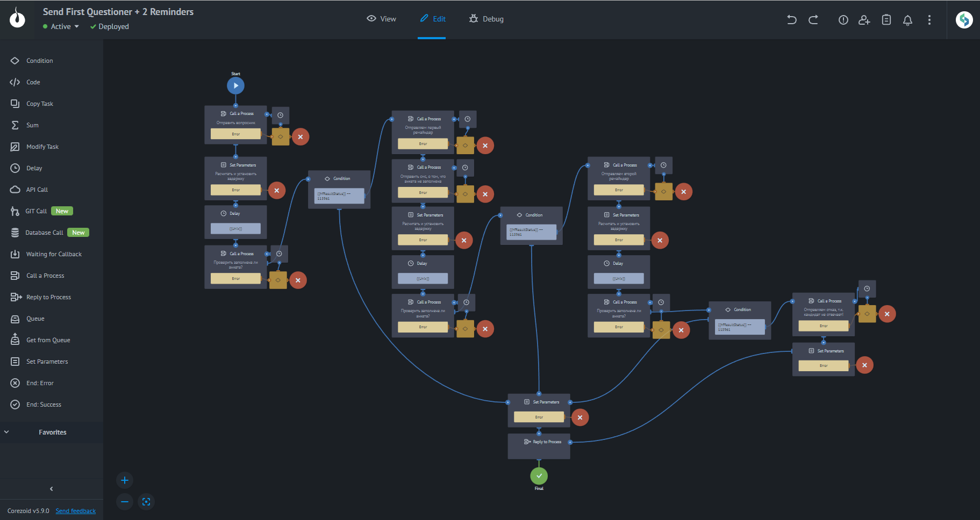This screenshot has width=980, height=520.
Task: Collapse the left sidebar panel
Action: point(52,489)
